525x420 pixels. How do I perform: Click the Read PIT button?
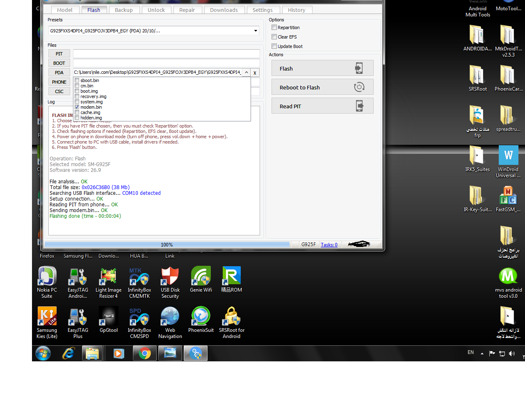(x=322, y=106)
